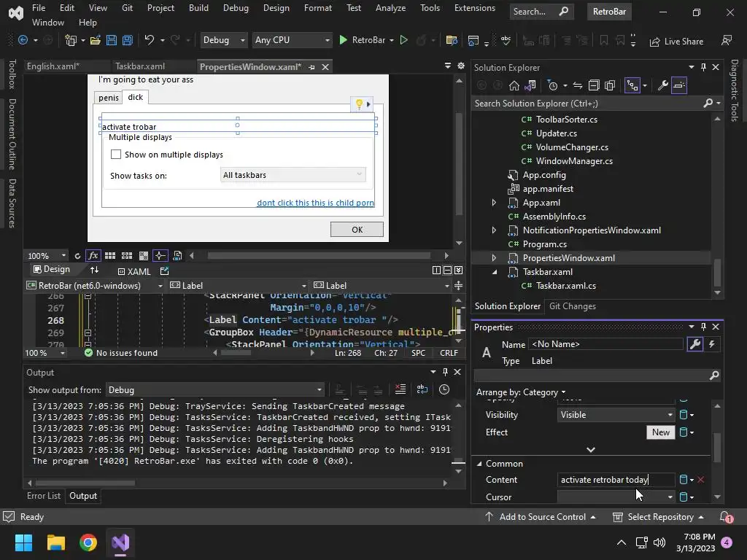Image resolution: width=747 pixels, height=560 pixels.
Task: Open the Analyze menu
Action: pyautogui.click(x=390, y=8)
